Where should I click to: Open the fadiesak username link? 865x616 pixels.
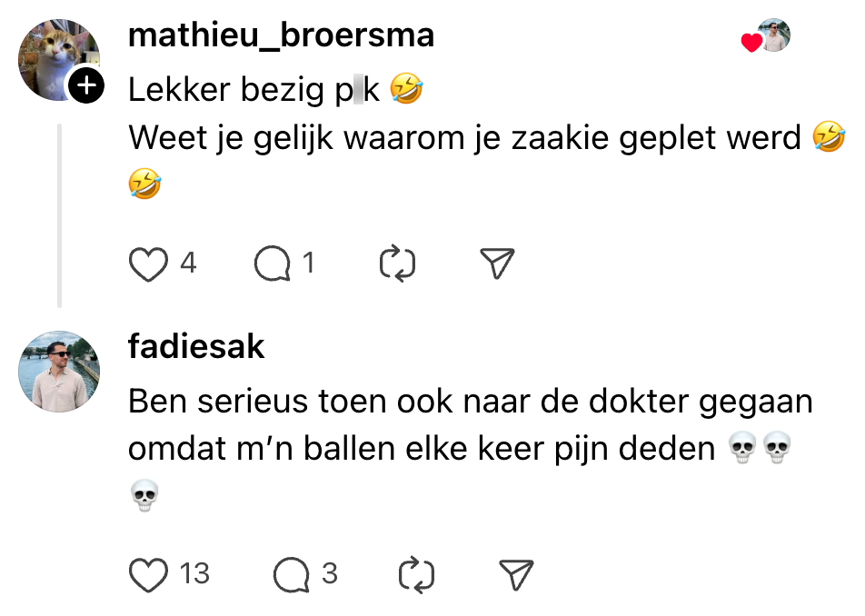(196, 346)
